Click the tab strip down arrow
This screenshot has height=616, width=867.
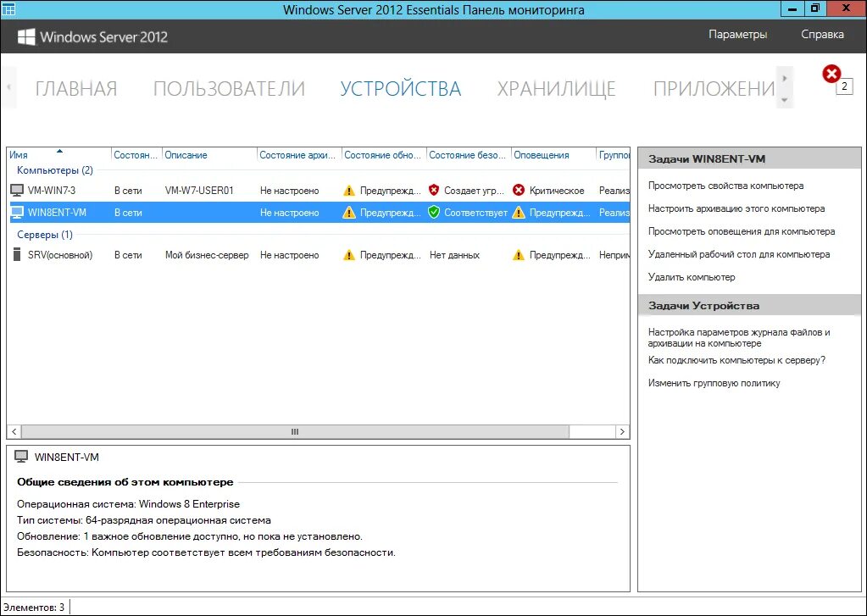pyautogui.click(x=785, y=100)
